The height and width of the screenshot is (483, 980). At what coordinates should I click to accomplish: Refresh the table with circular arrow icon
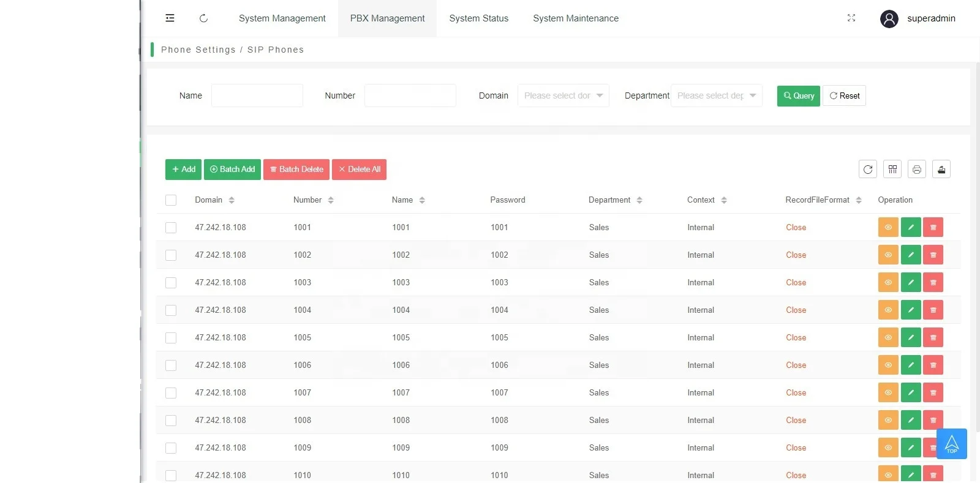tap(868, 170)
